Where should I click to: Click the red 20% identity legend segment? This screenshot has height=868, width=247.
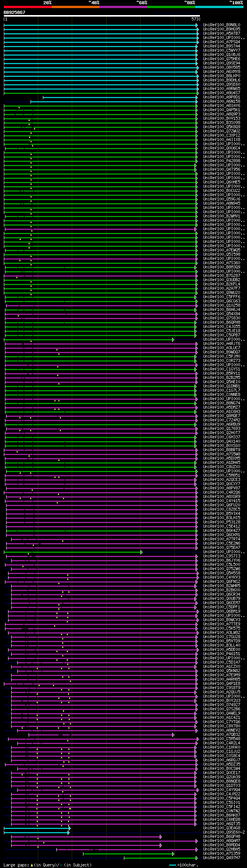(x=28, y=7)
